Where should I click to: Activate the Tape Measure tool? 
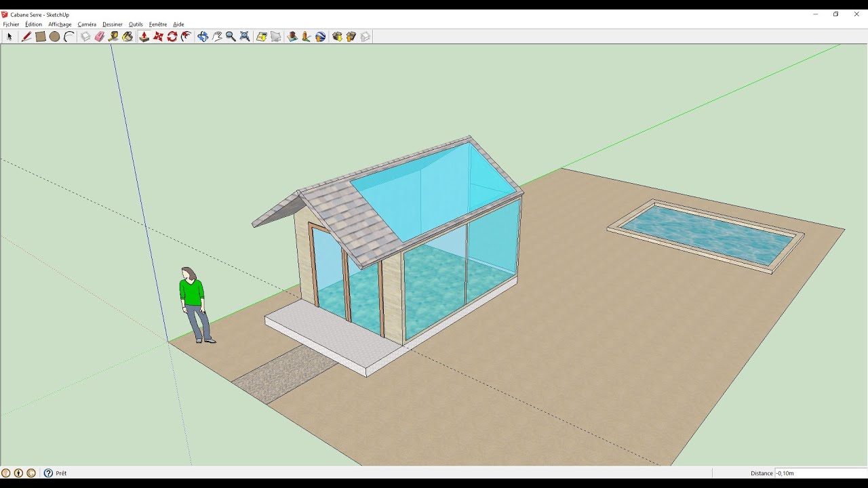click(113, 37)
